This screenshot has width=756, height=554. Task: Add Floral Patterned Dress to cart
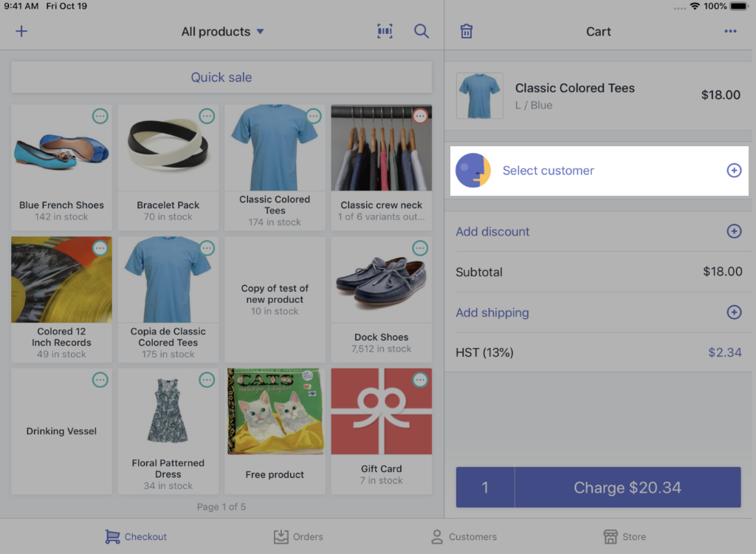tap(168, 431)
